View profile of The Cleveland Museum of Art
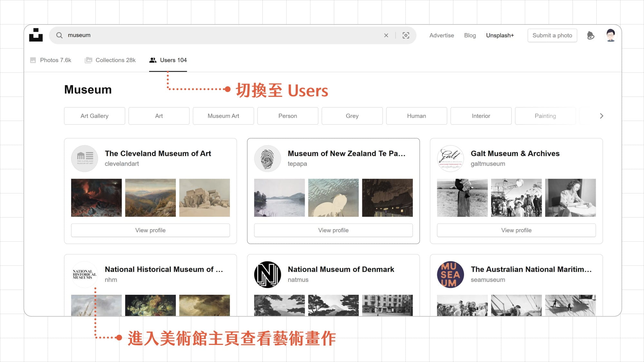The height and width of the screenshot is (362, 644). (x=150, y=230)
